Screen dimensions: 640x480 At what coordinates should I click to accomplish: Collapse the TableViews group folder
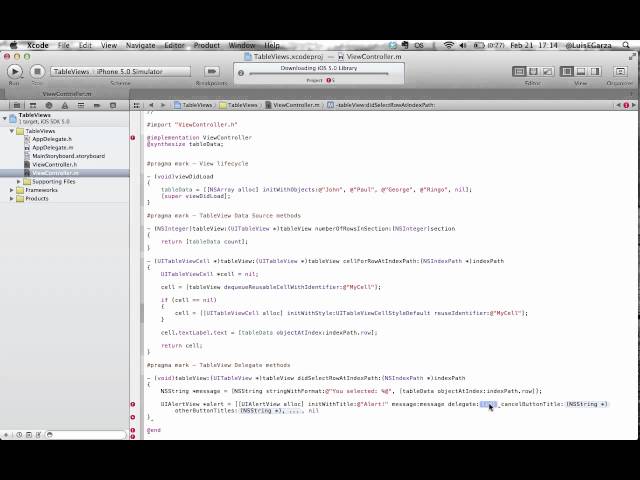[x=12, y=131]
